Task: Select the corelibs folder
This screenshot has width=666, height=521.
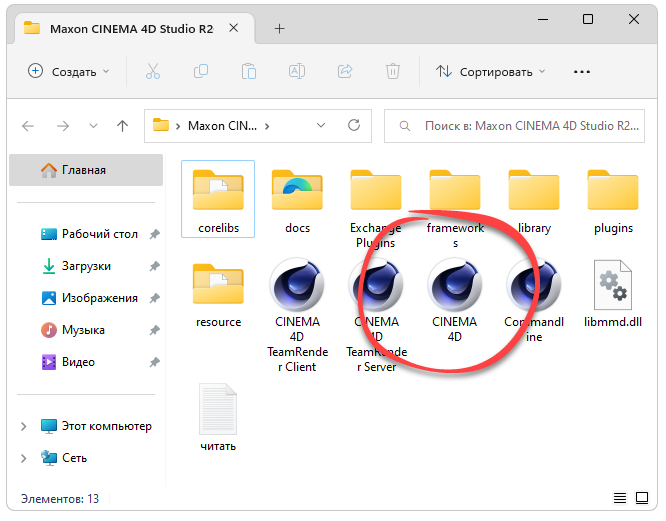Action: pyautogui.click(x=218, y=200)
